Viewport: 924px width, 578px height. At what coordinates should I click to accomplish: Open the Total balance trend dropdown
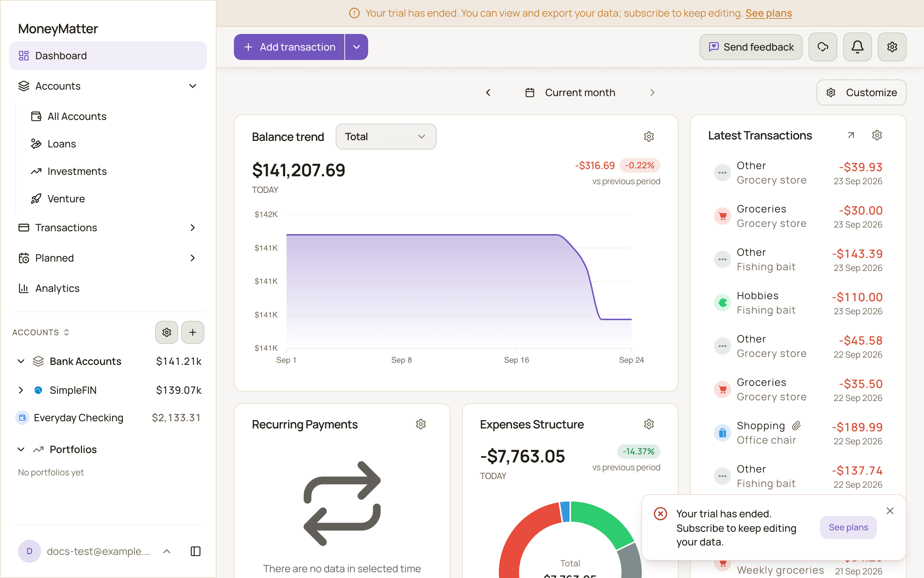point(386,137)
